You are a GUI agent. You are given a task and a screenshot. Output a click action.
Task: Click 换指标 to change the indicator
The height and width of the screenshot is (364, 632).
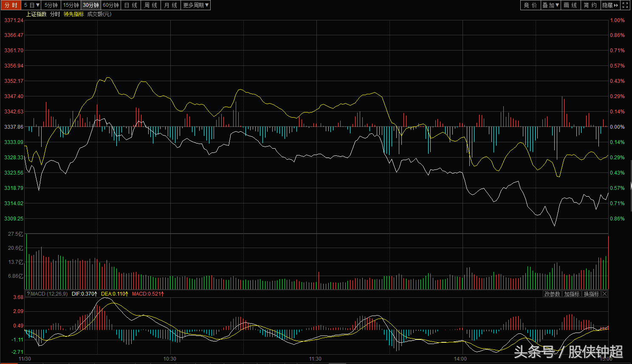pos(591,294)
